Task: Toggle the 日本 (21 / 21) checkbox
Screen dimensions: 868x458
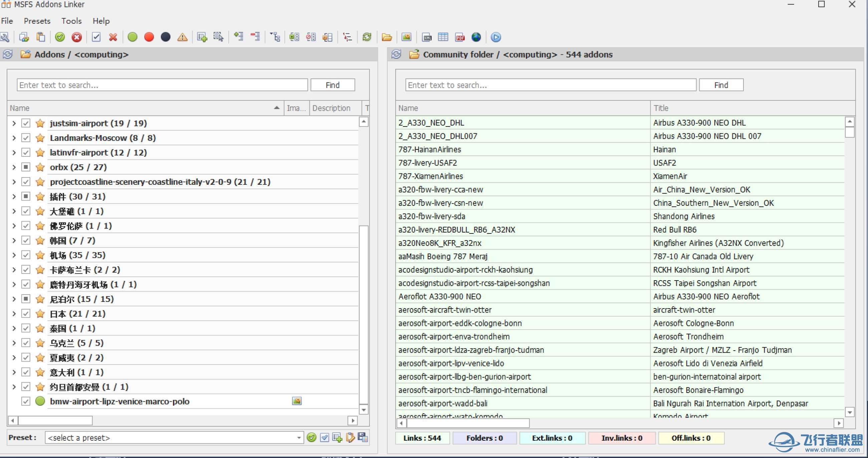Action: click(x=26, y=314)
